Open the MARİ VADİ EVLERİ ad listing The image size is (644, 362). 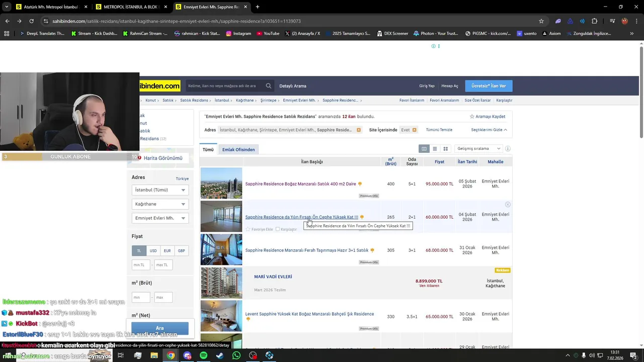pos(273,277)
